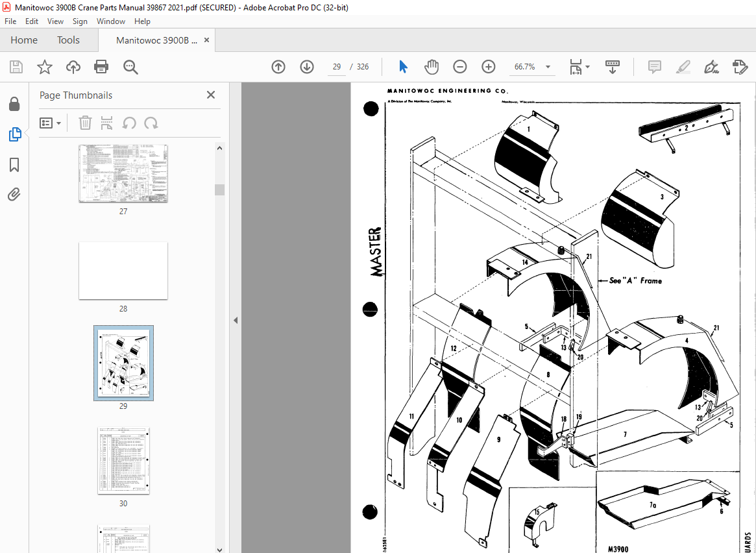Select the page 27 thumbnail

[x=123, y=173]
